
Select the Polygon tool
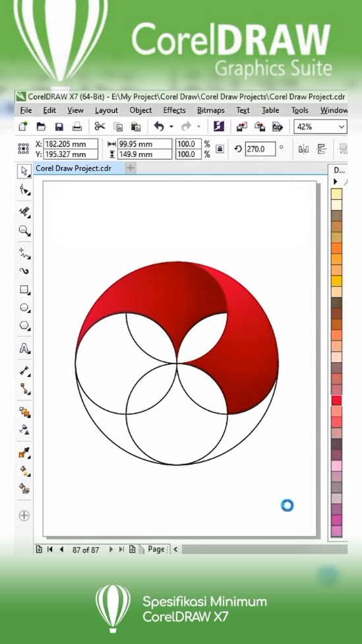(x=24, y=326)
